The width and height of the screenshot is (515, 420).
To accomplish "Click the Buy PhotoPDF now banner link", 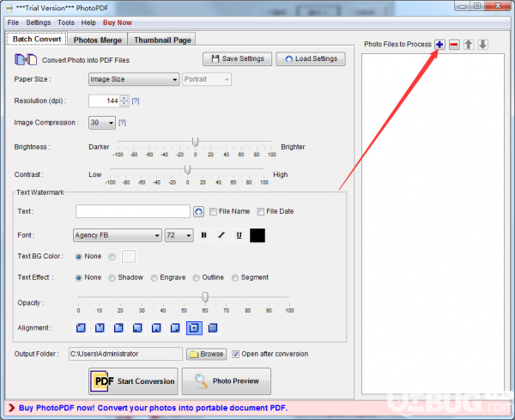I will click(154, 408).
